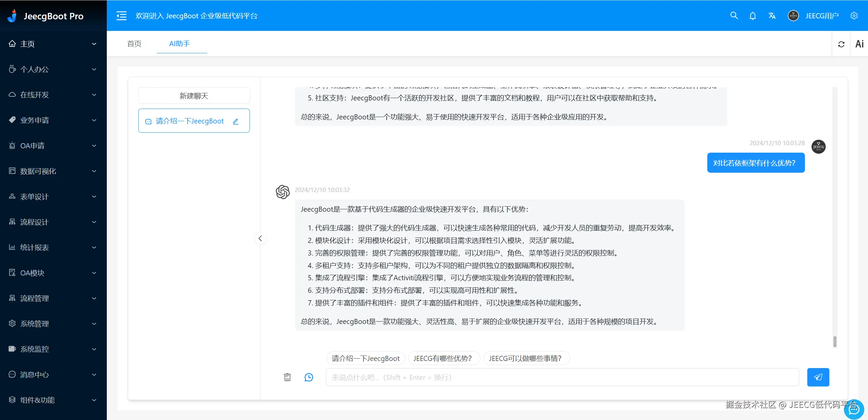
Task: Expand the 系统管理 menu chevron
Action: point(94,324)
